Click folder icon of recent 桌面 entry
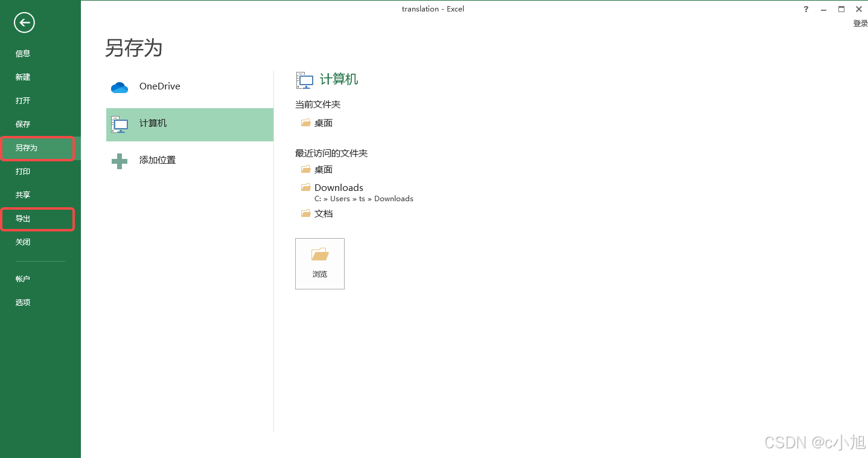868x458 pixels. click(x=306, y=169)
